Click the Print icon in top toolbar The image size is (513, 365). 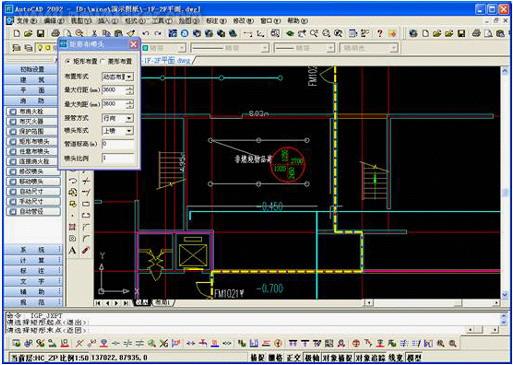(55, 33)
